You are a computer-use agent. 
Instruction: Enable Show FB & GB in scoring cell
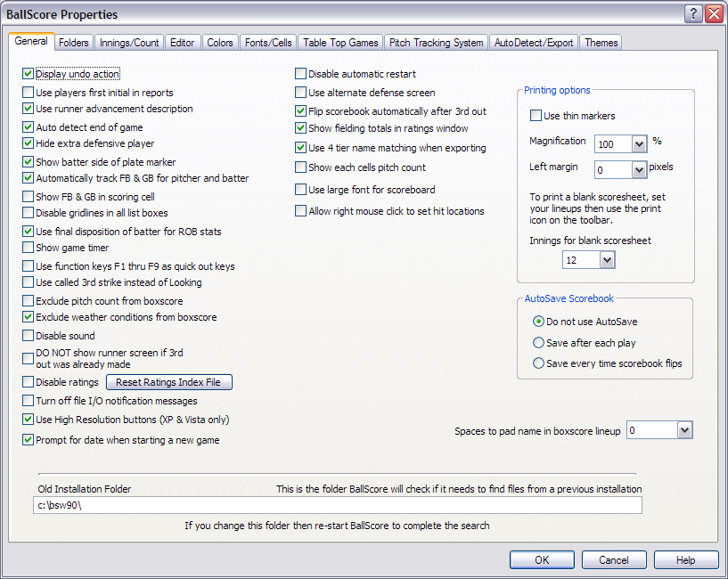pos(28,197)
